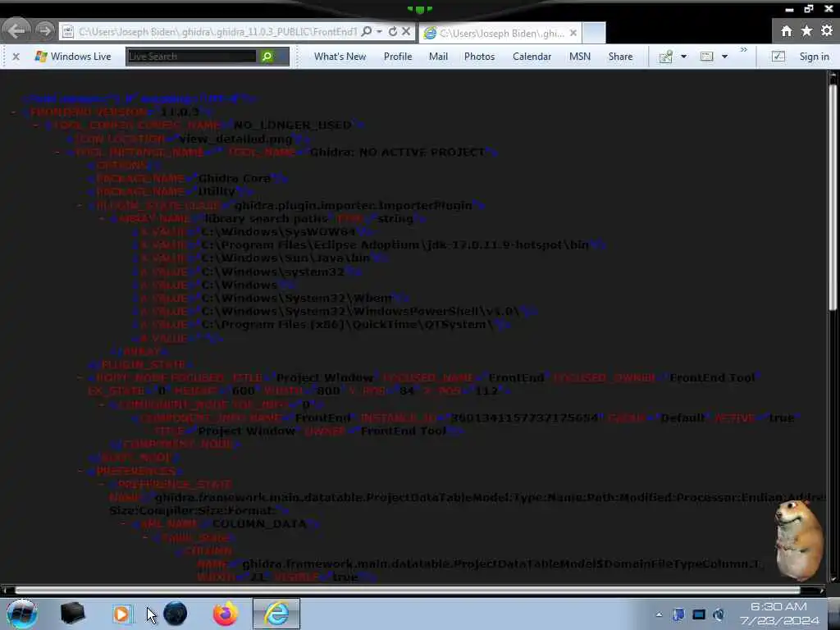Switch to Internet Explorer taskbar button

276,614
